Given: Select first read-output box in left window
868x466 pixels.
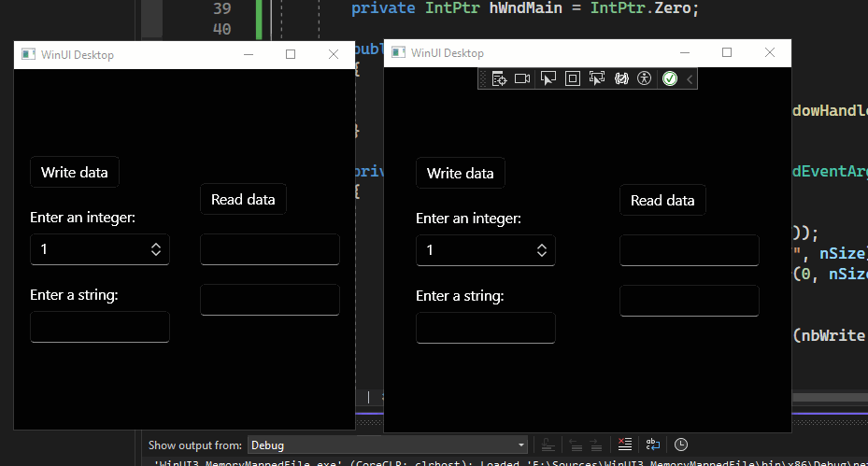Looking at the screenshot, I should [x=270, y=249].
